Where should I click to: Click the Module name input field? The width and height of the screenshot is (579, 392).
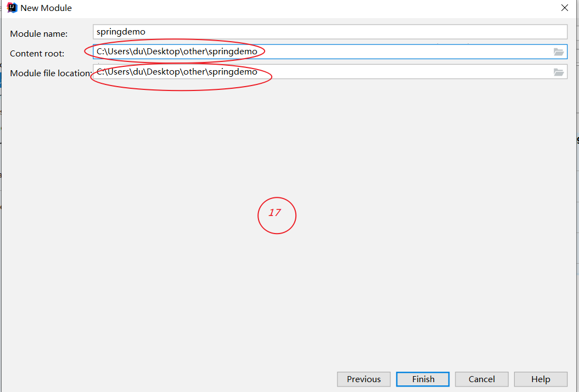click(330, 32)
